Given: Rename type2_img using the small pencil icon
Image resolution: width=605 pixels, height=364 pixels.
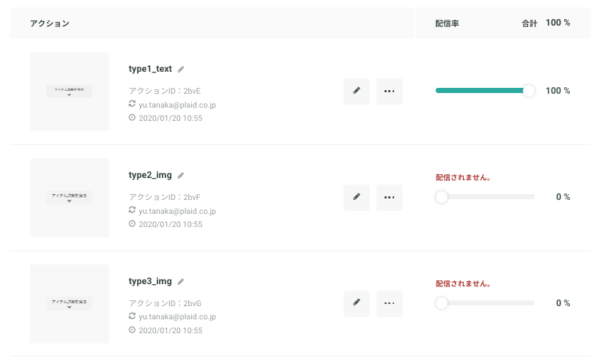Looking at the screenshot, I should click(x=181, y=176).
